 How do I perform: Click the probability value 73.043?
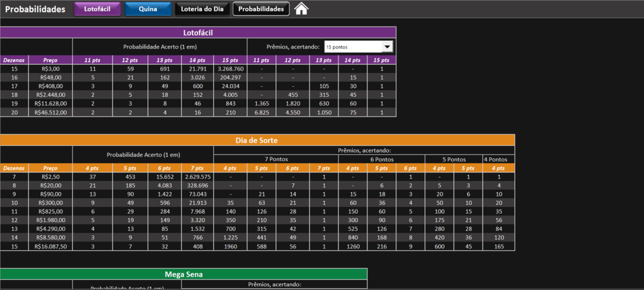click(x=198, y=194)
